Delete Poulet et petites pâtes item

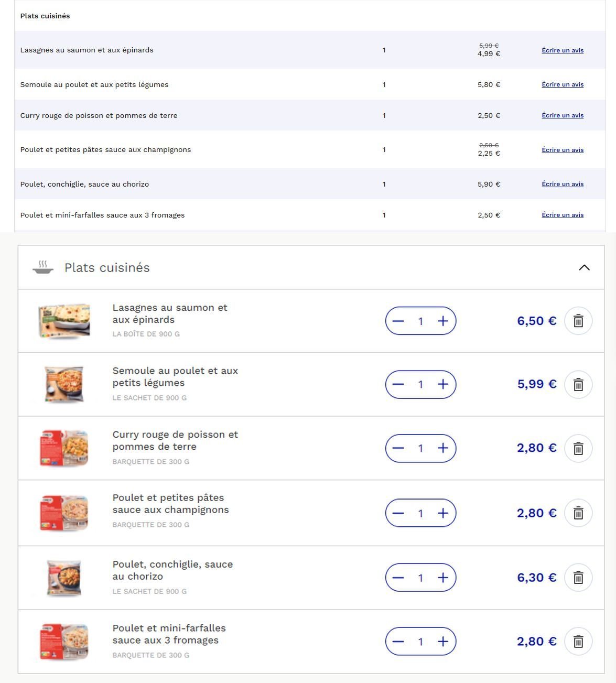point(578,513)
